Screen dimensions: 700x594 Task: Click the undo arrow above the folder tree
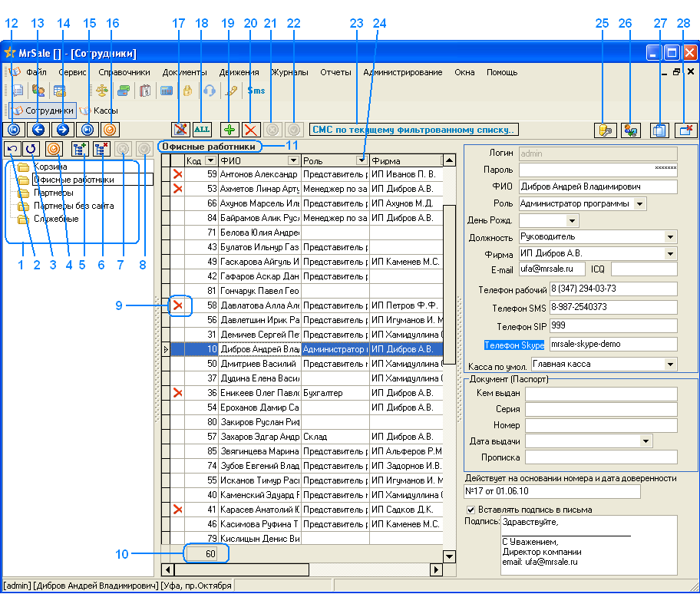tap(12, 149)
